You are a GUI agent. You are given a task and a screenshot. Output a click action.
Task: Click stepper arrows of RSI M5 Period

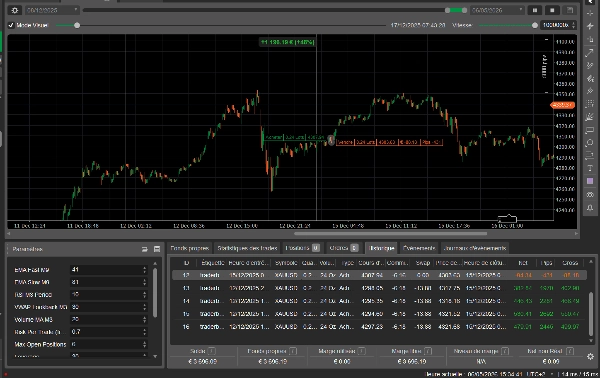tap(144, 295)
